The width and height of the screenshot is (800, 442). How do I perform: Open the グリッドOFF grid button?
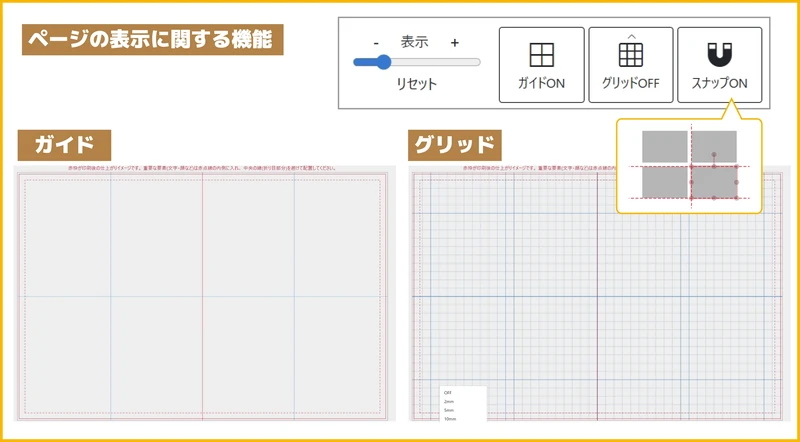point(631,65)
